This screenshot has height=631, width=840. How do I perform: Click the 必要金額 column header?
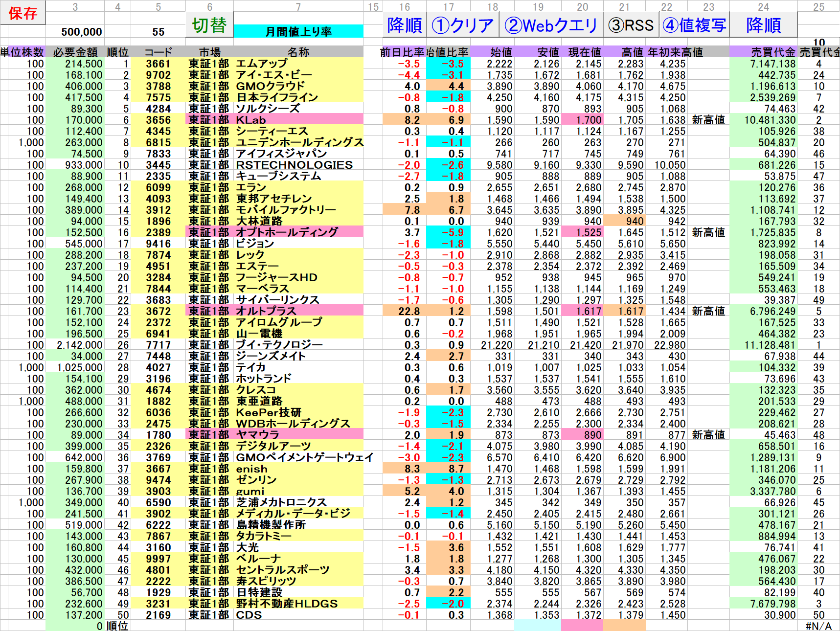(x=75, y=52)
